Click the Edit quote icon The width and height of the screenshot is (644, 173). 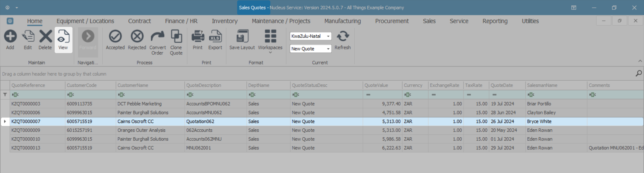[28, 37]
